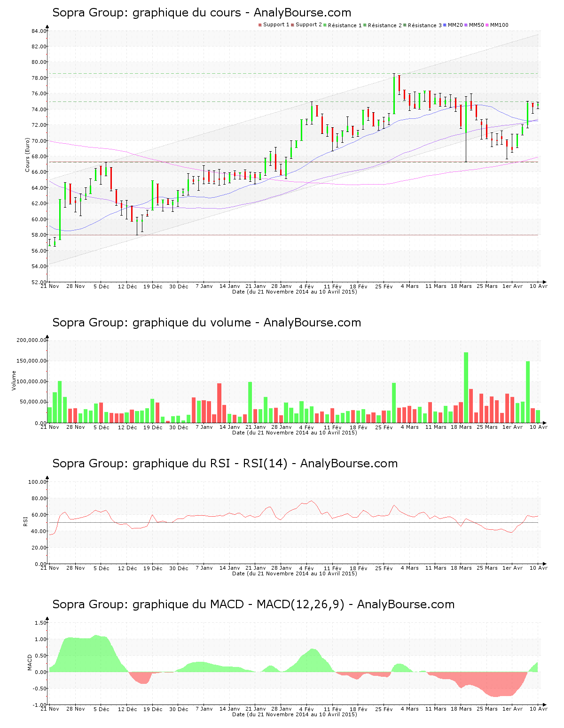Click the MM100 magenta legend swatch

(487, 25)
